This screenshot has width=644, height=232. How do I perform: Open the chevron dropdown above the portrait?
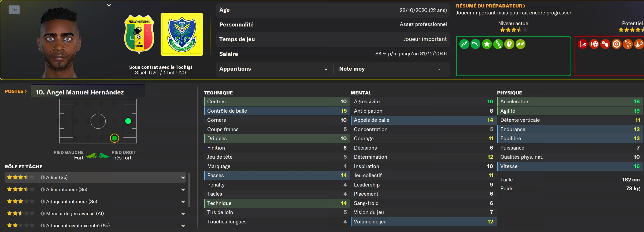109,5
